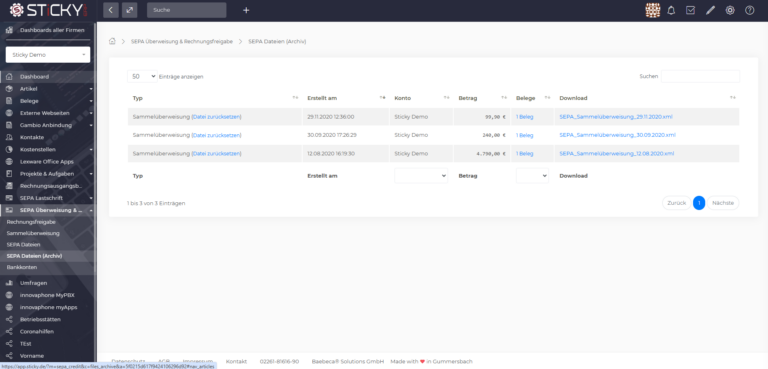Viewport: 768px width, 369px height.
Task: Click the notification bell icon
Action: [x=671, y=10]
